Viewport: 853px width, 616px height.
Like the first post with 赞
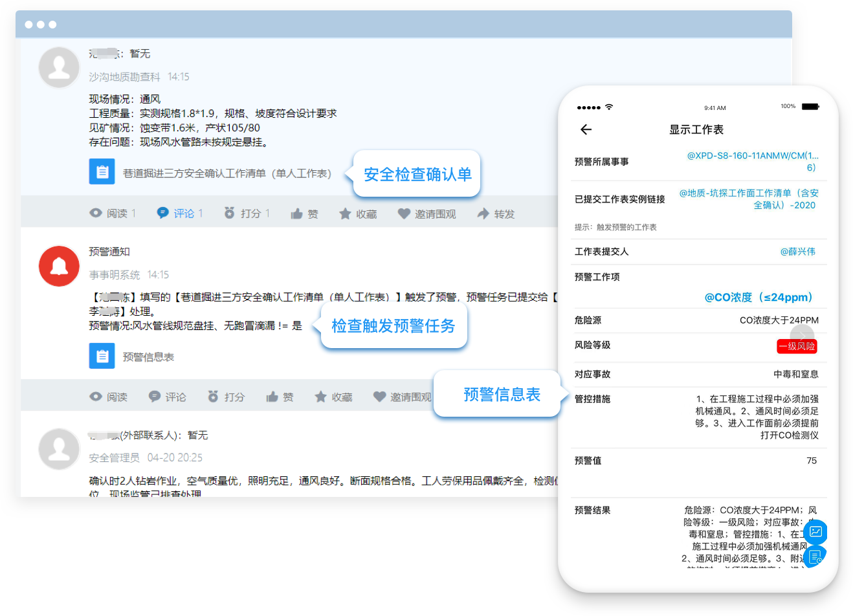coord(304,214)
